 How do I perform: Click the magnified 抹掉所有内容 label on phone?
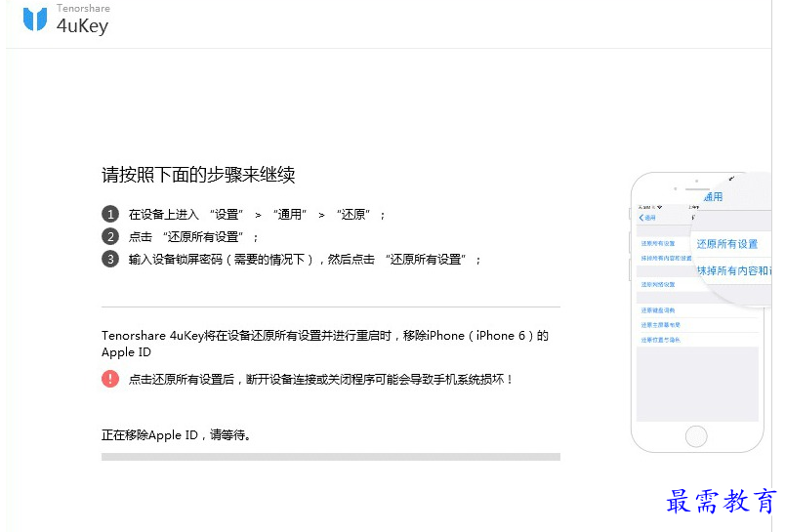tap(734, 270)
